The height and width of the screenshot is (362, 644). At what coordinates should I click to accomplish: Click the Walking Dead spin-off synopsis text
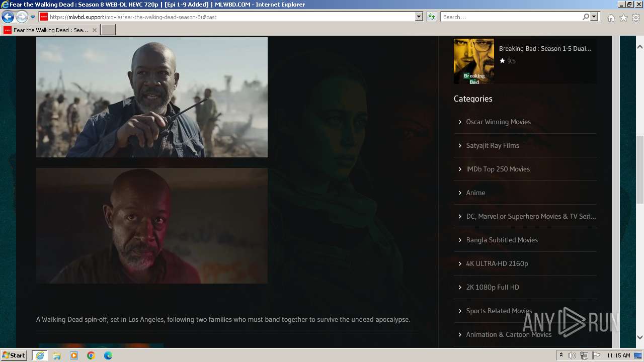(223, 319)
